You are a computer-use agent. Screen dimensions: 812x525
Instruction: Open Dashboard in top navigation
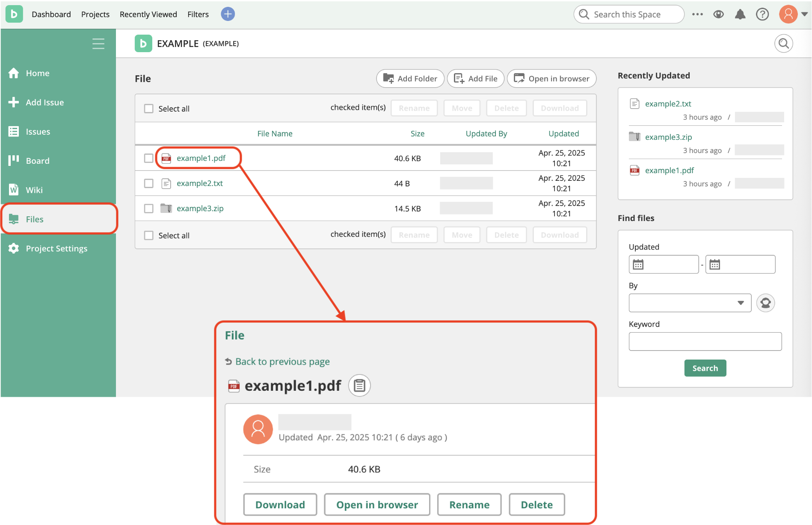click(x=51, y=14)
